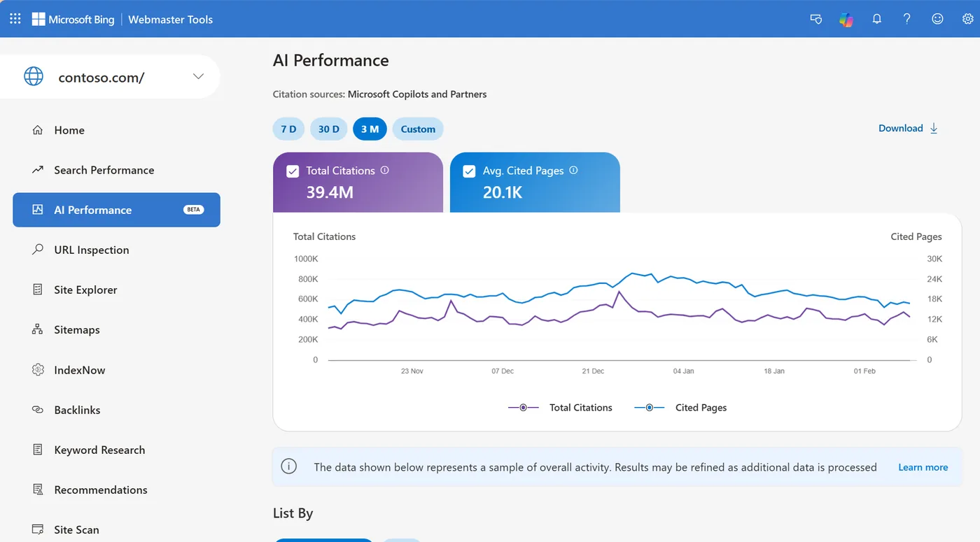
Task: Select the 7 D time range
Action: 288,129
